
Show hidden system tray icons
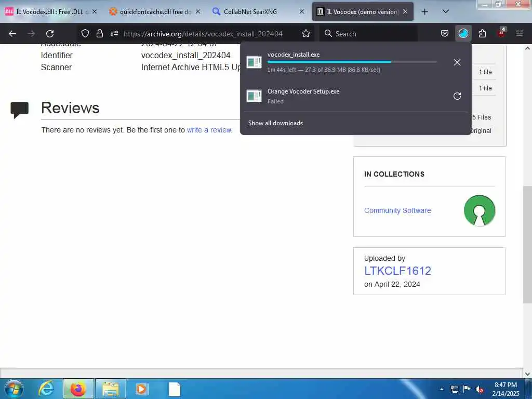pos(442,389)
